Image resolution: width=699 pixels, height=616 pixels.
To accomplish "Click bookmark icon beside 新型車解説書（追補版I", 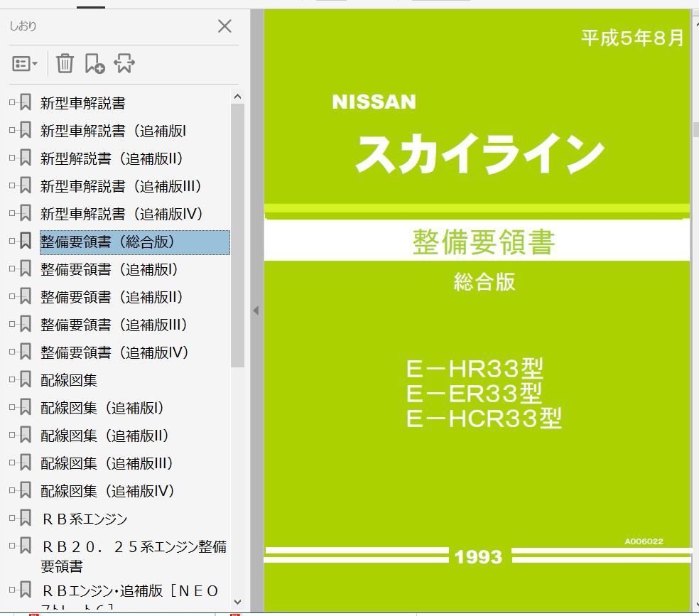I will 26,130.
